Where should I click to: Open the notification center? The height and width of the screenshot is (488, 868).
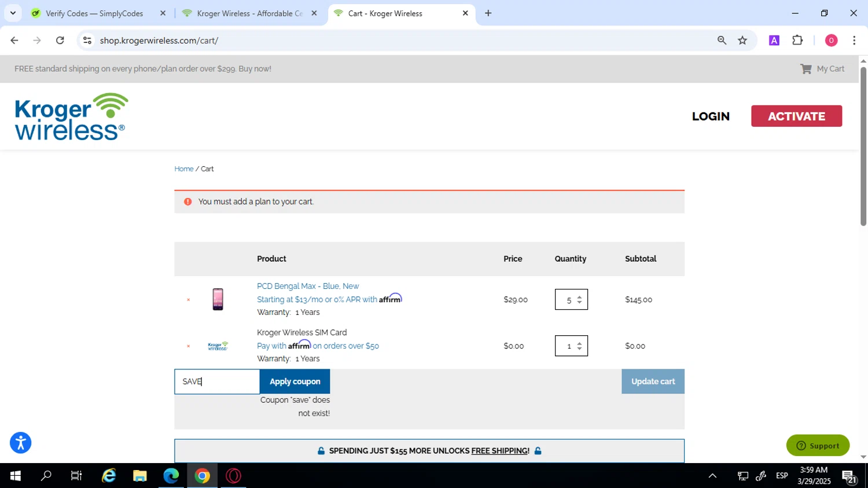tap(849, 477)
